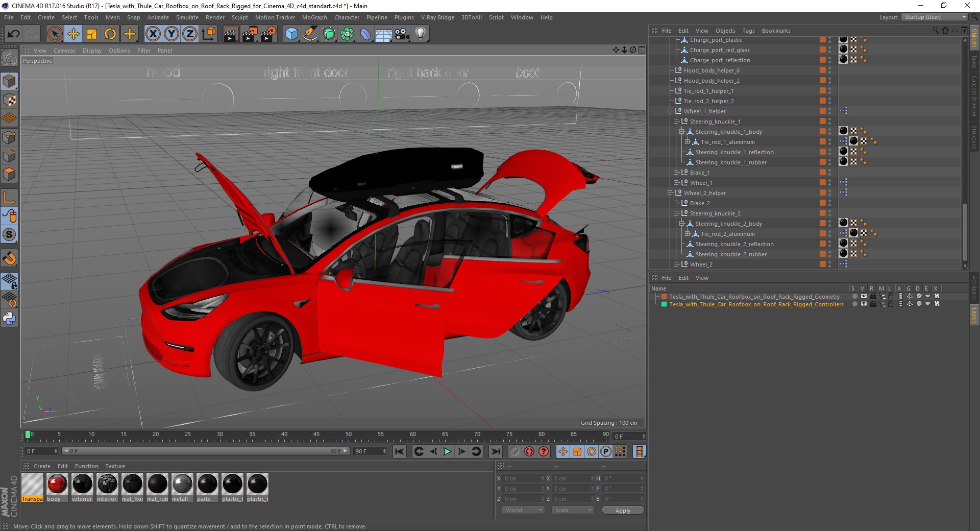
Task: Add a camera object
Action: tap(402, 34)
